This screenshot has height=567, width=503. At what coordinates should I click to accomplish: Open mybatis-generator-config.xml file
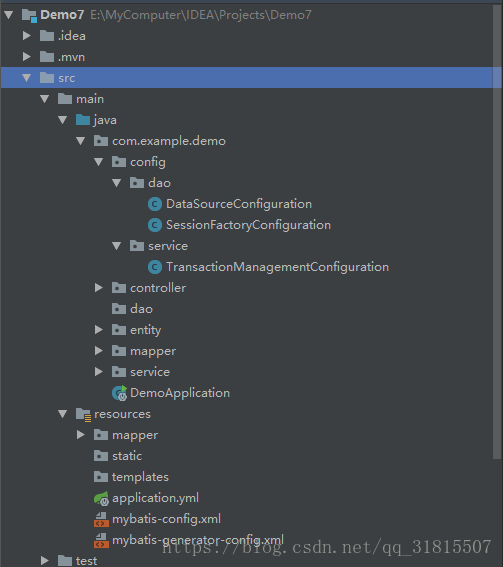[x=198, y=540]
